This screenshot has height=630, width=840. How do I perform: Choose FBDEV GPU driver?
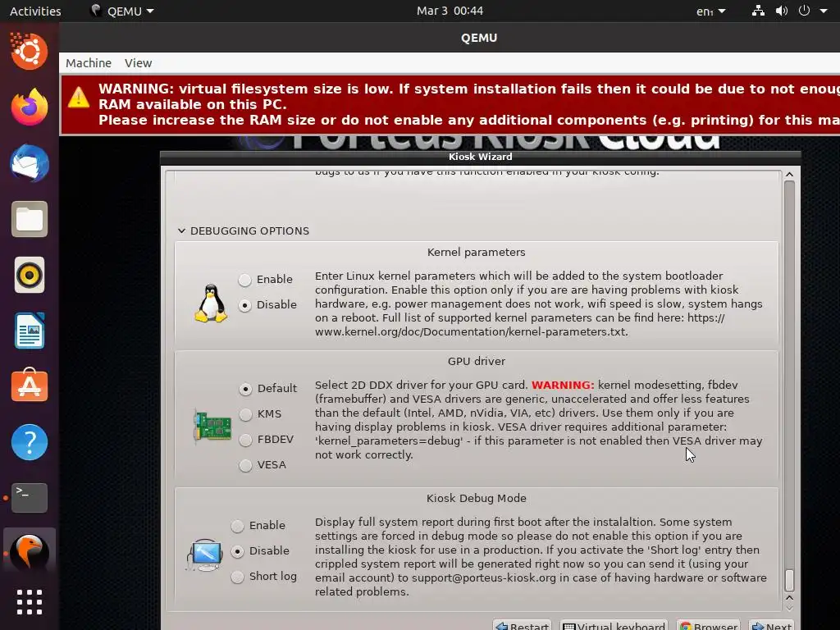pos(245,440)
